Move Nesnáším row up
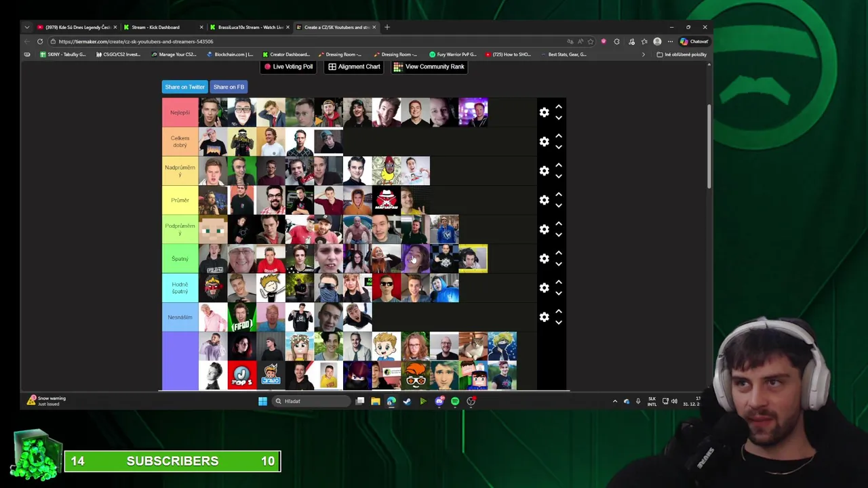Image resolution: width=868 pixels, height=488 pixels. (x=559, y=311)
